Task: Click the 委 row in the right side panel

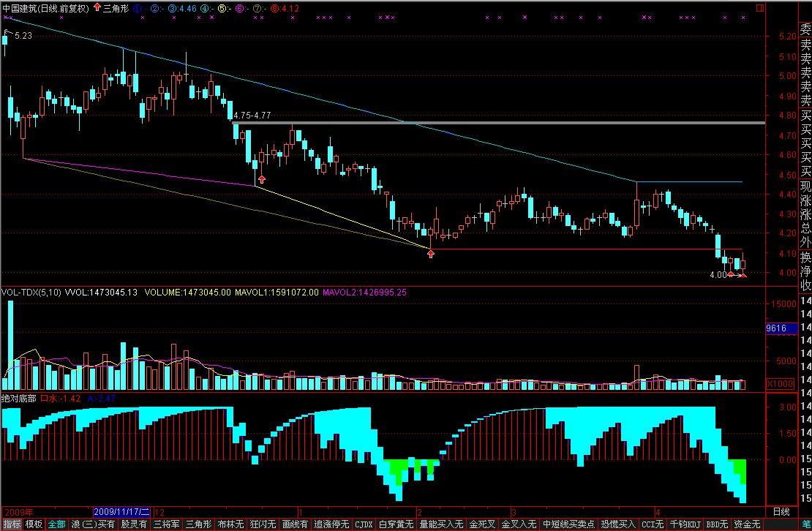Action: (x=806, y=30)
